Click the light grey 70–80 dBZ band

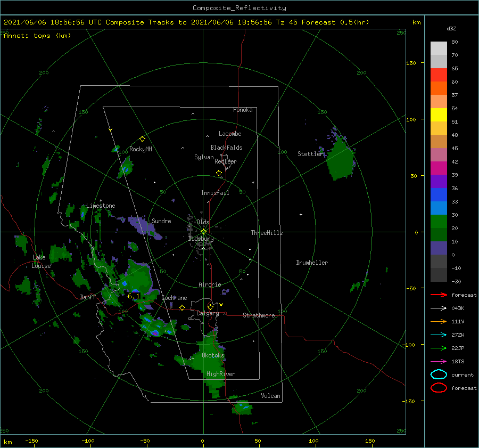[x=439, y=48]
